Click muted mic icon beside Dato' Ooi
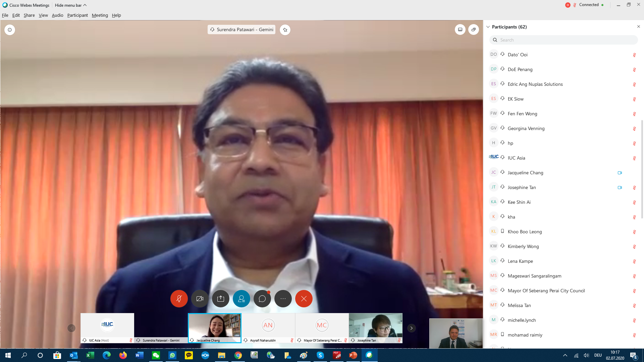 pyautogui.click(x=634, y=55)
